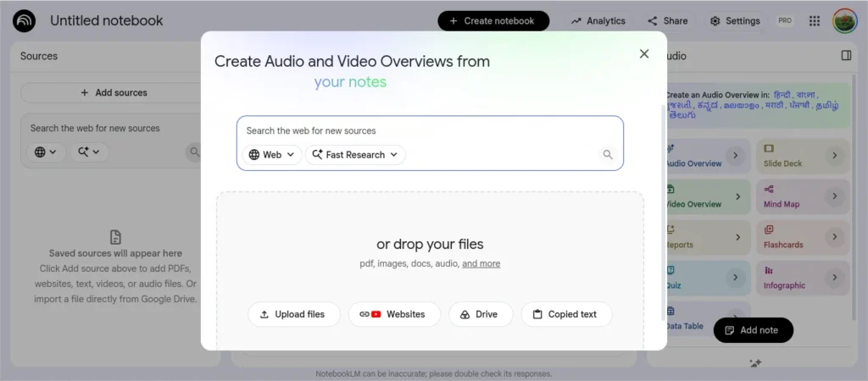Click Add sources button
Image resolution: width=868 pixels, height=381 pixels.
coord(114,92)
